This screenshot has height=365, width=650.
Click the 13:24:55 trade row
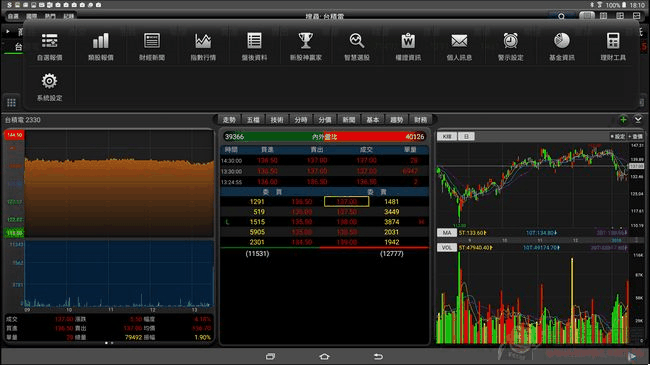324,182
